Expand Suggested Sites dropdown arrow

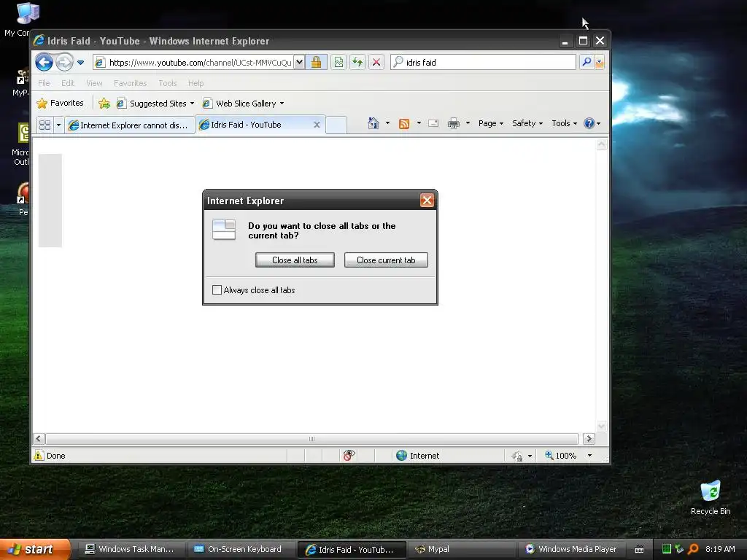click(x=192, y=104)
